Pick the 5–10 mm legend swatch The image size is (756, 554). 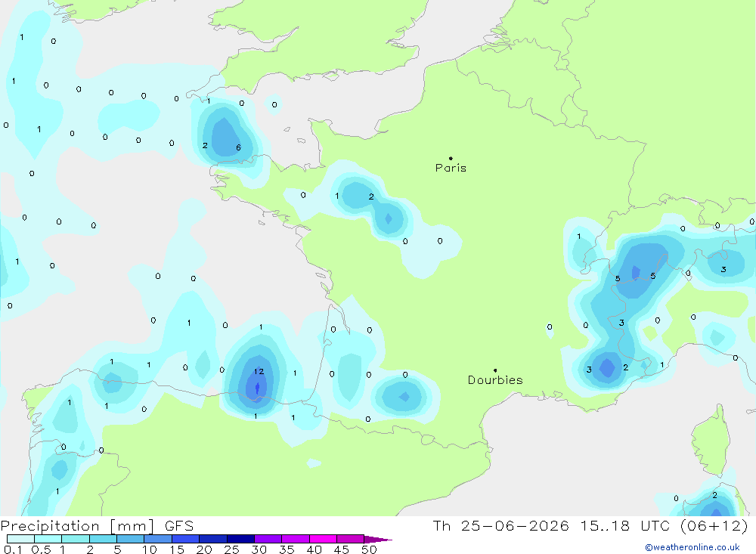(130, 539)
